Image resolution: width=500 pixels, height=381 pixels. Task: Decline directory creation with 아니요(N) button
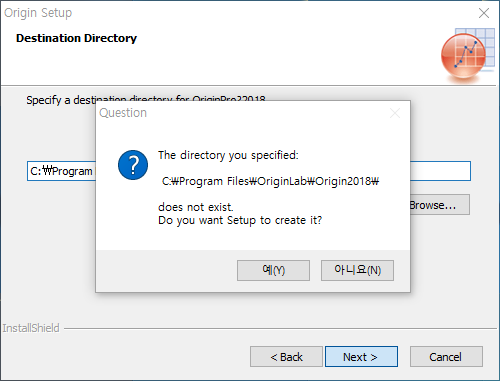pos(357,270)
